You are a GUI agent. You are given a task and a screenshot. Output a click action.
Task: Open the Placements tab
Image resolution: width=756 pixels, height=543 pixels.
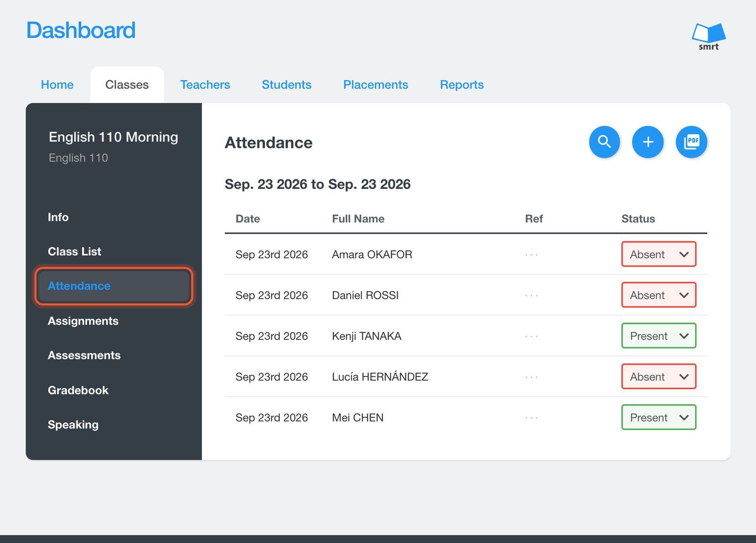point(376,85)
